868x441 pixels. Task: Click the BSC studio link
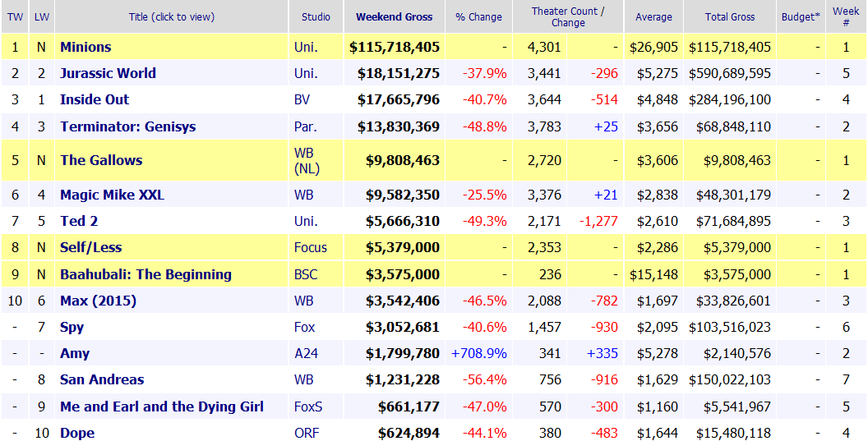pyautogui.click(x=306, y=274)
